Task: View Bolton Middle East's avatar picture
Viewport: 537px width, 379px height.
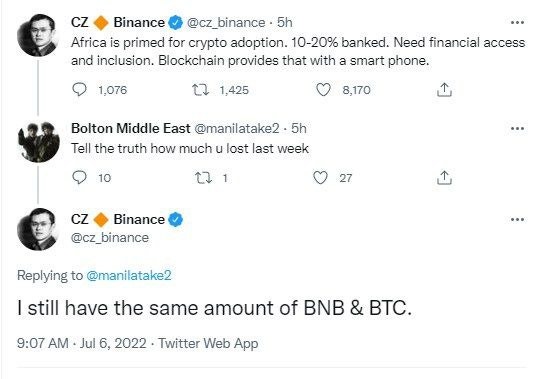Action: click(x=38, y=142)
